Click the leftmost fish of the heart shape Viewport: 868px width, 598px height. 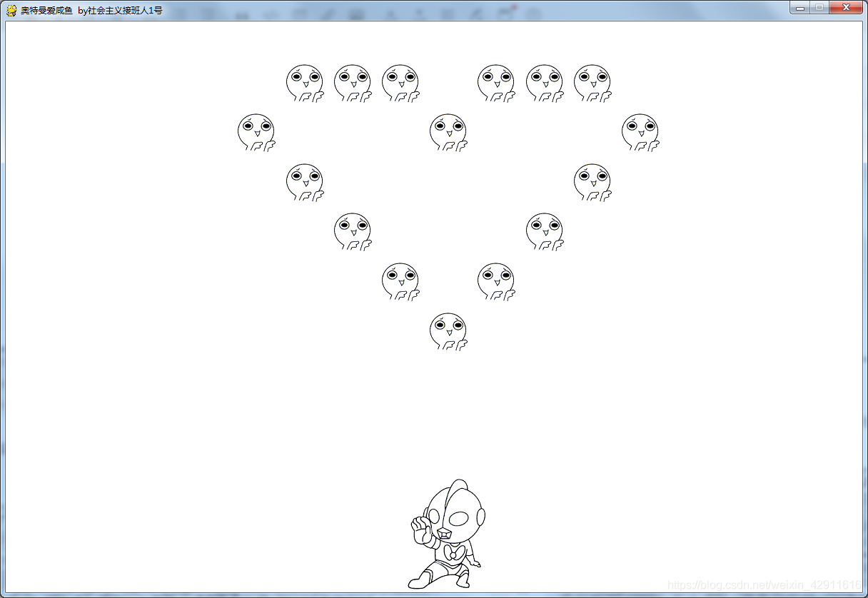point(256,133)
